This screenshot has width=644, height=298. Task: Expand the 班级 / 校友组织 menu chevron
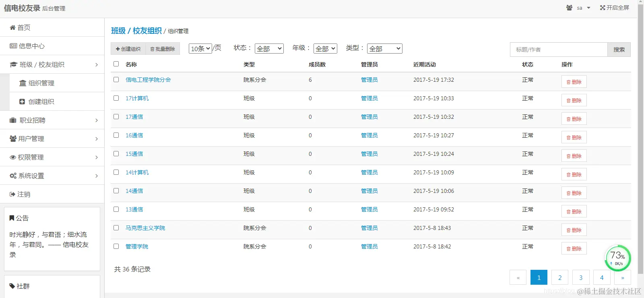point(97,64)
